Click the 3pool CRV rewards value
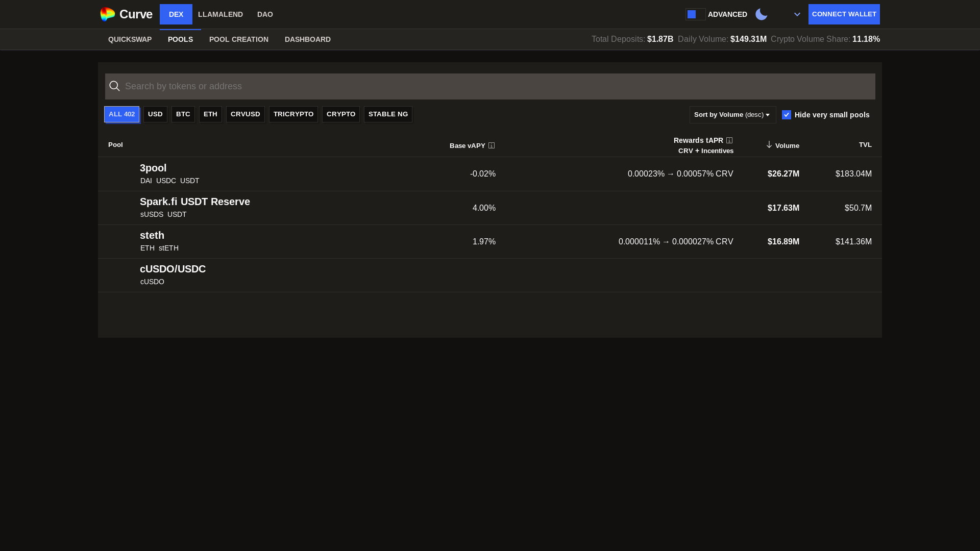980x551 pixels. 680,174
